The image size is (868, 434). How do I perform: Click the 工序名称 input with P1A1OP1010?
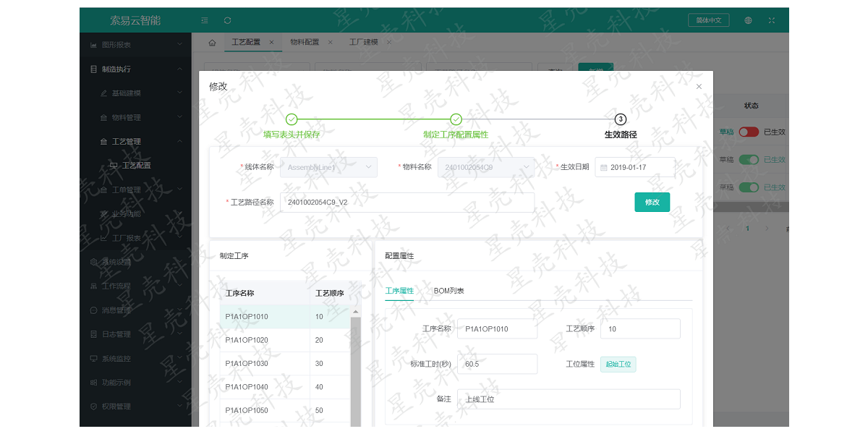[498, 328]
